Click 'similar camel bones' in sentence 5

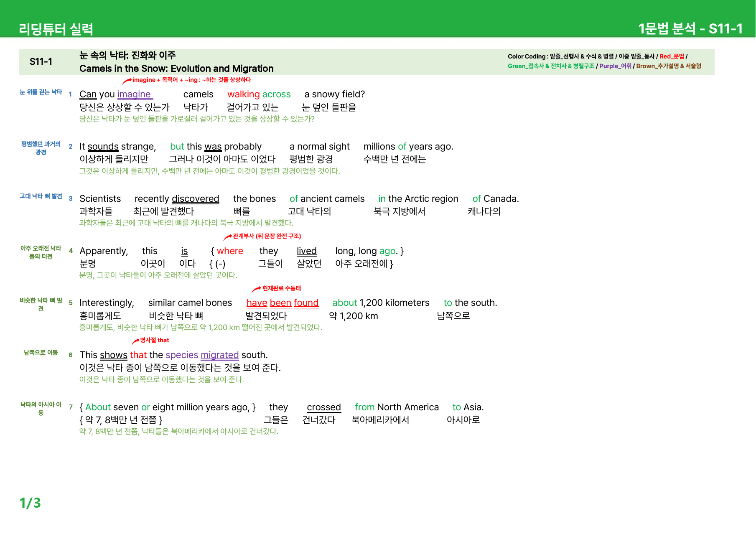190,303
